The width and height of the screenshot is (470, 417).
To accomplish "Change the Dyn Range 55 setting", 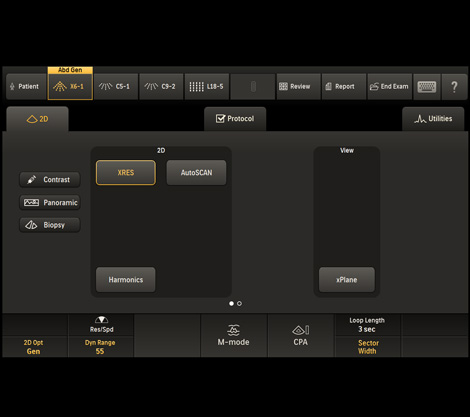I will point(100,347).
